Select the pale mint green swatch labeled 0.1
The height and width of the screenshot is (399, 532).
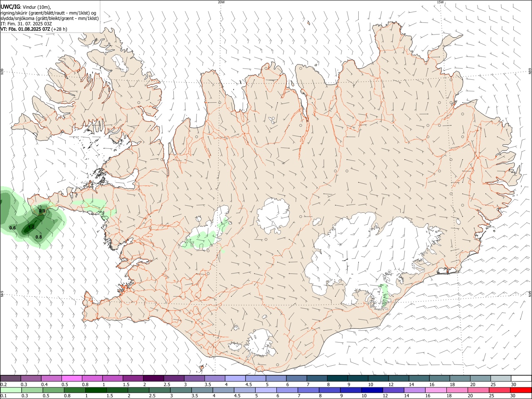(x=11, y=390)
